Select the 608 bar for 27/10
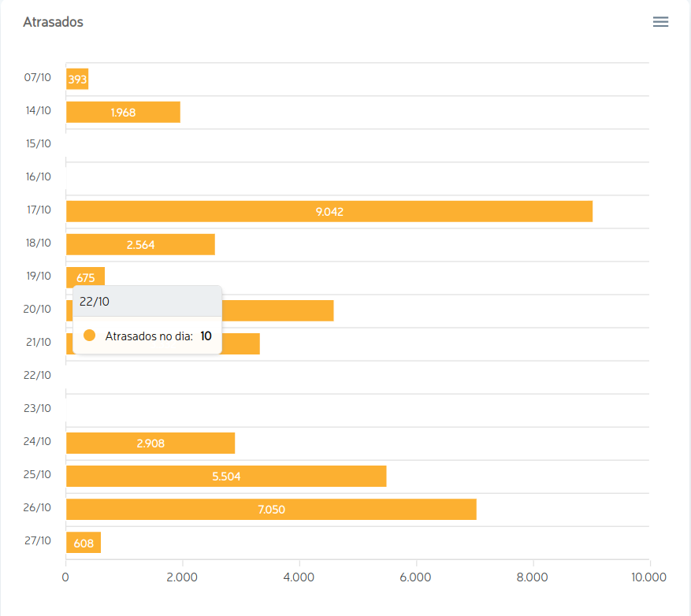 83,542
